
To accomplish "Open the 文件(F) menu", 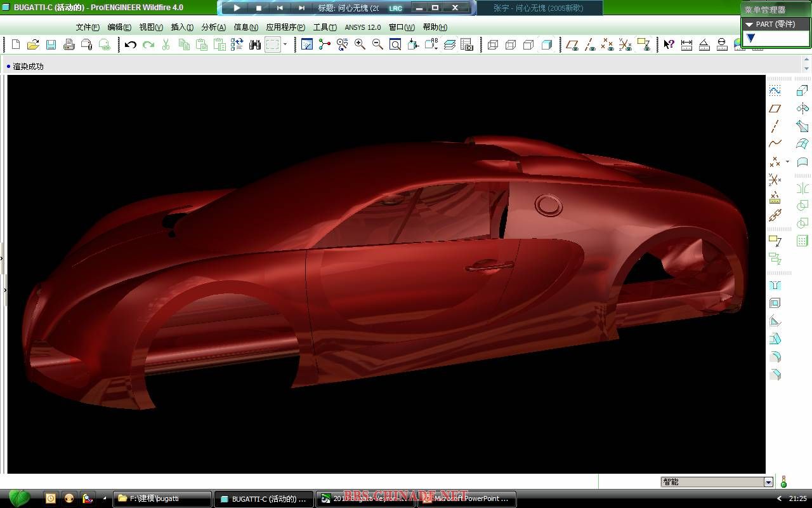I will (88, 27).
